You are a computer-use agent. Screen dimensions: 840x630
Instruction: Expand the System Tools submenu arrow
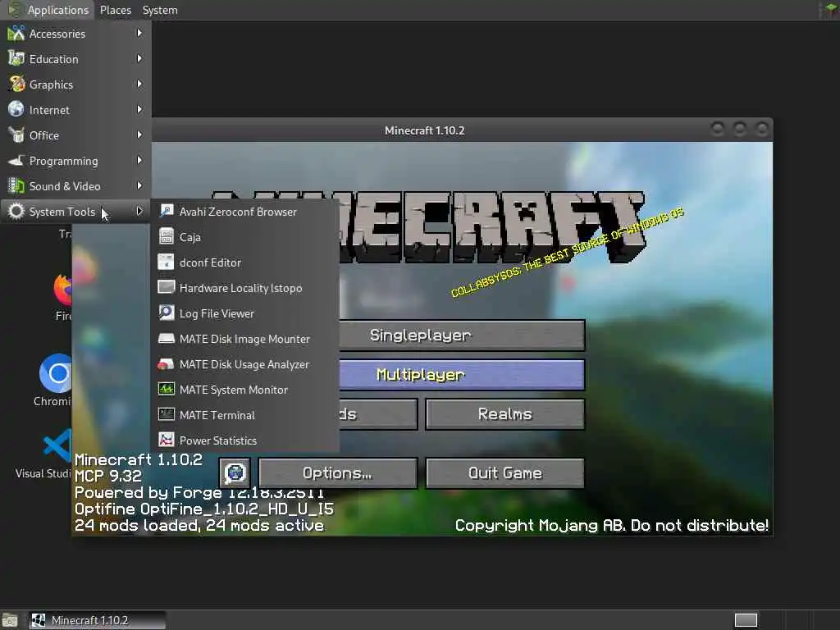point(139,211)
